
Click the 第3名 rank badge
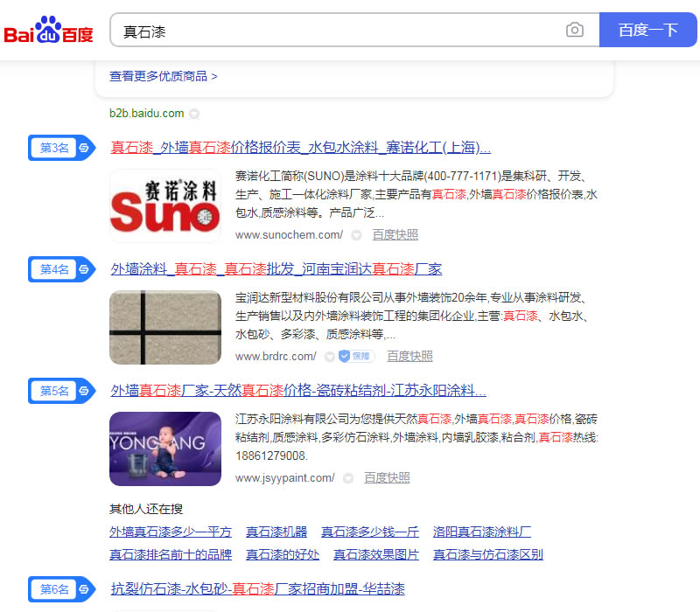pos(61,148)
